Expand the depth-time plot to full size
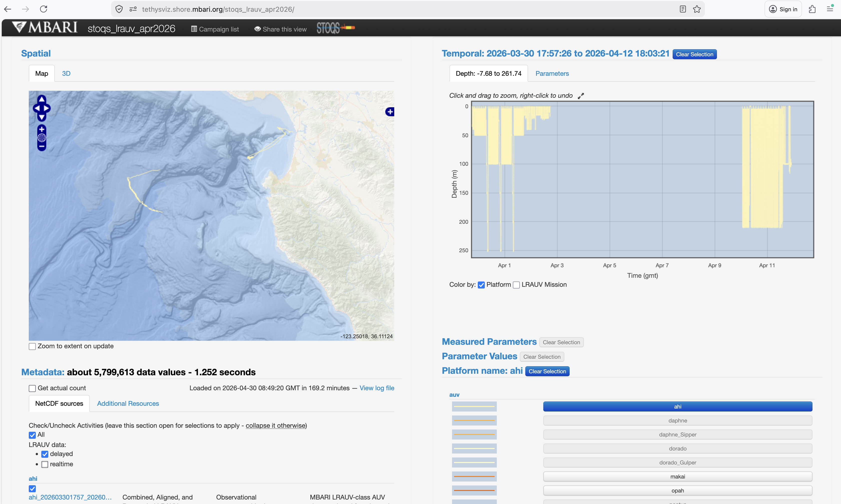The height and width of the screenshot is (504, 841). [581, 96]
